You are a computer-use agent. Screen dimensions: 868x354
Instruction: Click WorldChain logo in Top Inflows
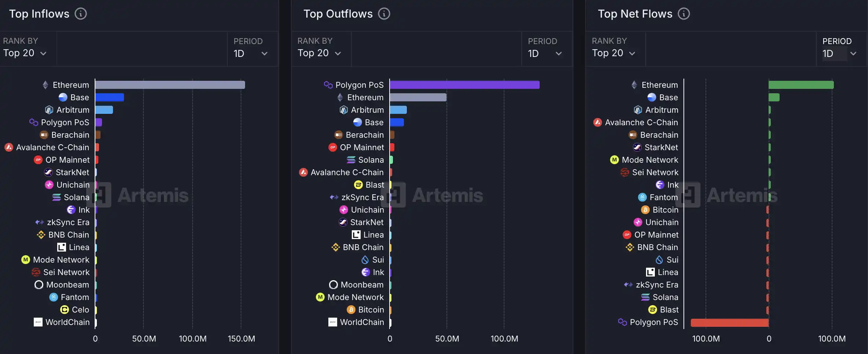click(x=38, y=322)
